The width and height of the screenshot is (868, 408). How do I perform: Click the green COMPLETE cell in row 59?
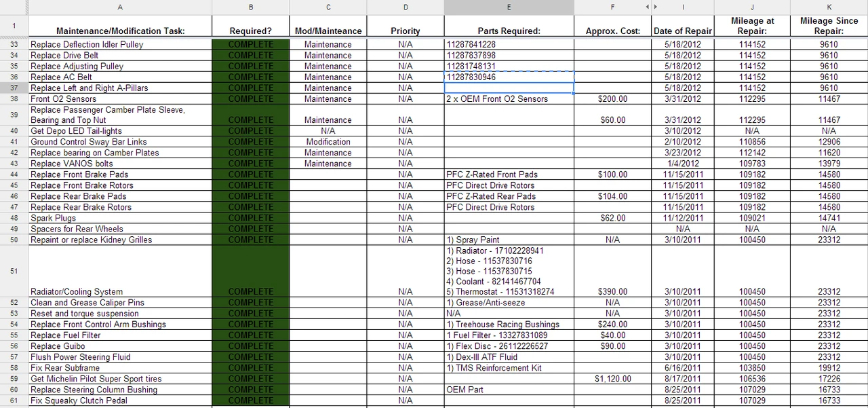pos(251,379)
